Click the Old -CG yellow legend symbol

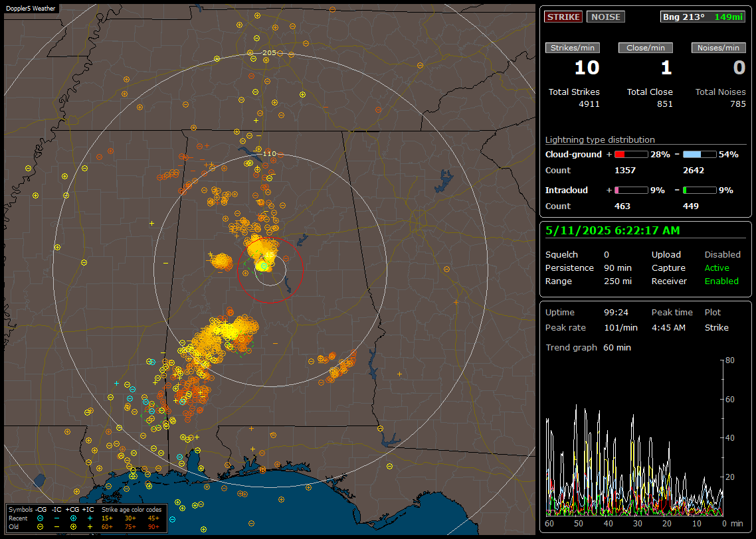coord(40,527)
